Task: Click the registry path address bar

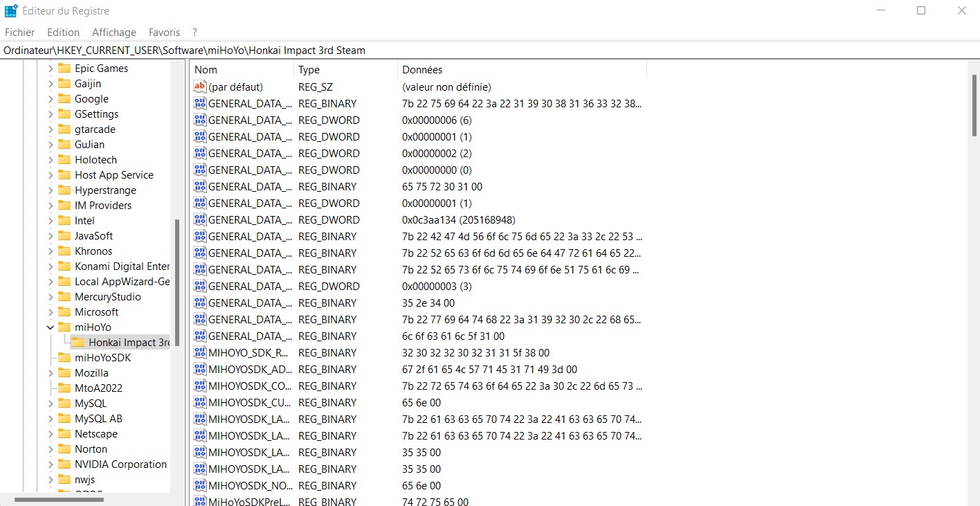Action: click(490, 51)
